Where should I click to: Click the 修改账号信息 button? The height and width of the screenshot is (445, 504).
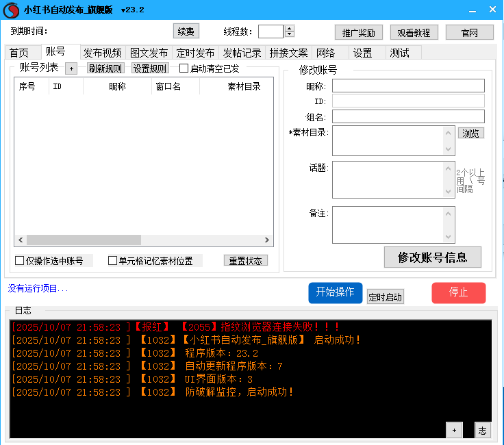tap(432, 257)
